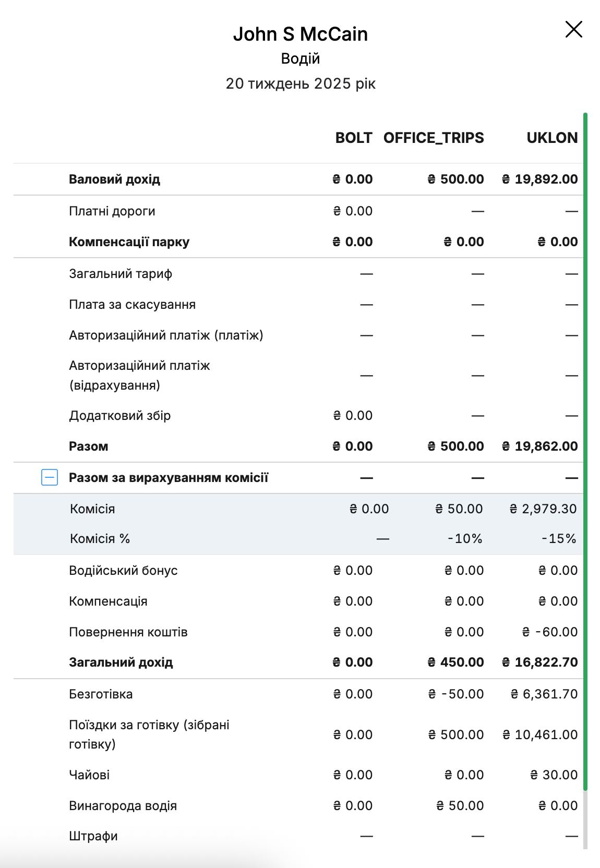The height and width of the screenshot is (868, 600).
Task: Select the 'Загальний дохід' row label
Action: 121,662
